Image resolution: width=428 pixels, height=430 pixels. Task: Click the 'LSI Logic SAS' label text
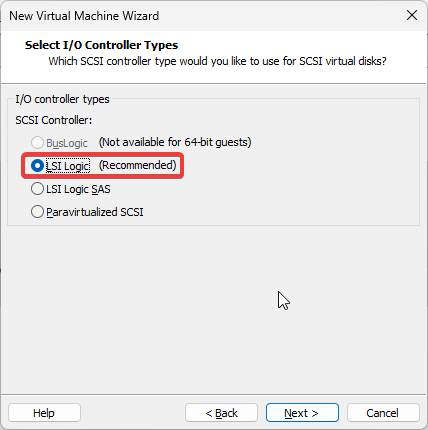click(x=78, y=189)
